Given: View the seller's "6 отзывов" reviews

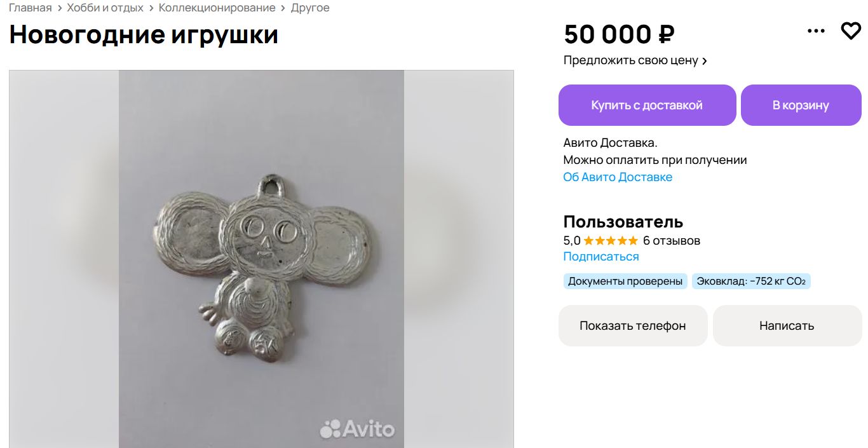Looking at the screenshot, I should click(x=672, y=241).
